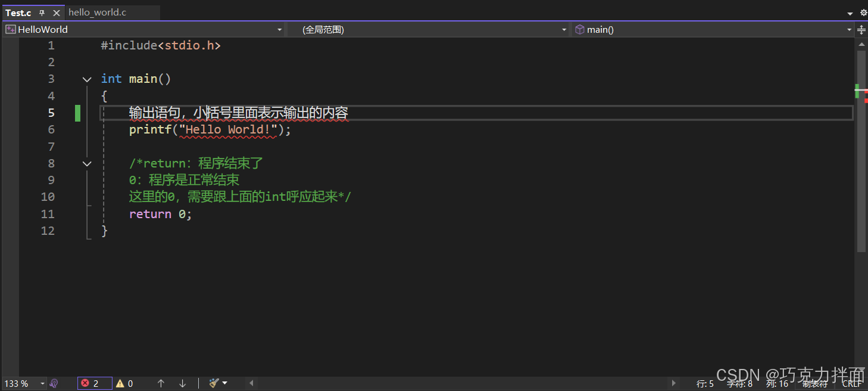This screenshot has width=868, height=391.
Task: Click horizontal scrollbar right arrow
Action: point(674,383)
